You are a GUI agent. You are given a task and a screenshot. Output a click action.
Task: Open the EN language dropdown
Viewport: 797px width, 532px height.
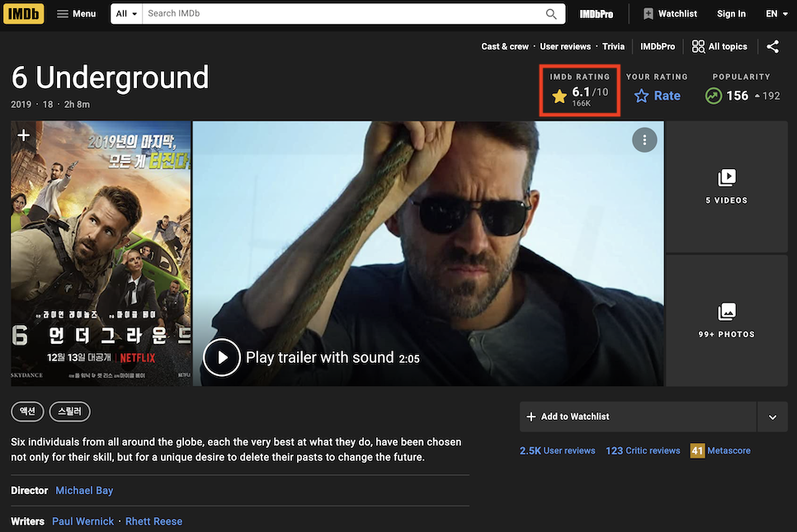[x=776, y=14]
